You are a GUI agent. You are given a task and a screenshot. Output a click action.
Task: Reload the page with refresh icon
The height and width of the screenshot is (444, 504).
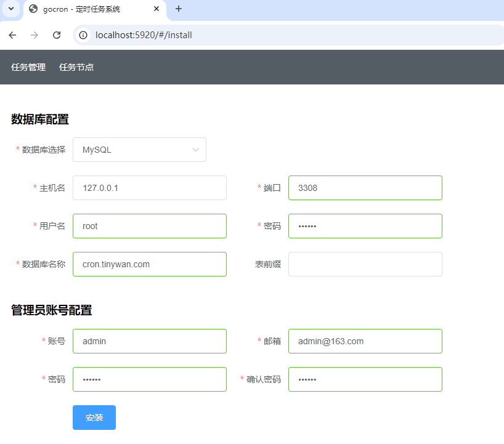(x=57, y=35)
